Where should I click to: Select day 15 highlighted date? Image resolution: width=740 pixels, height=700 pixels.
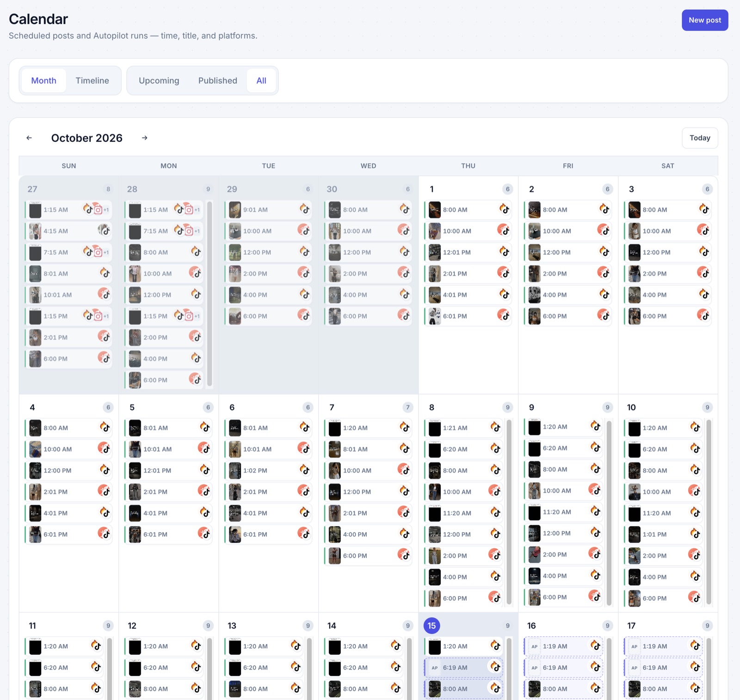coord(432,626)
